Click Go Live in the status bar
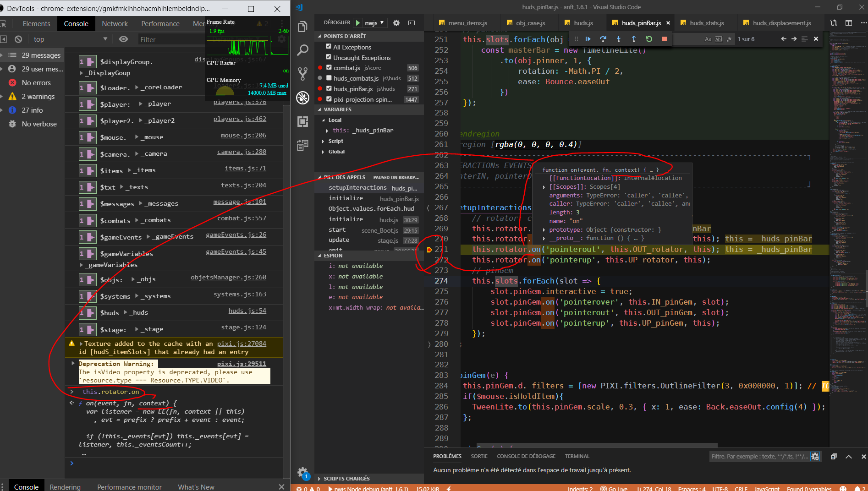Viewport: 868px width, 491px height. coord(614,488)
